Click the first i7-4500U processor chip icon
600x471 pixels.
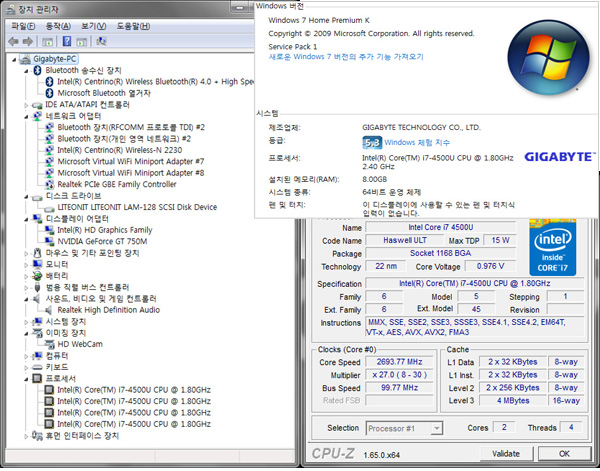pos(49,390)
